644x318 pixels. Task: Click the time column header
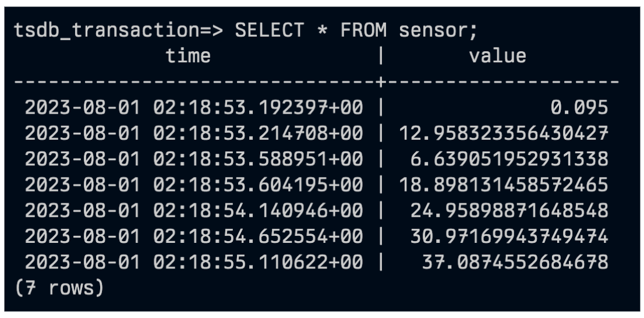point(188,56)
